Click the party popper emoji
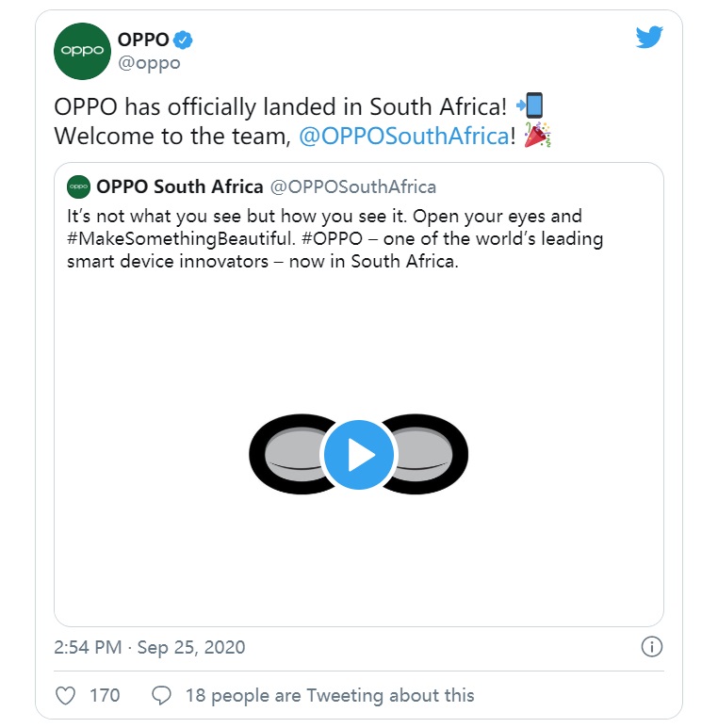Screen dimensions: 718x728 (536, 135)
